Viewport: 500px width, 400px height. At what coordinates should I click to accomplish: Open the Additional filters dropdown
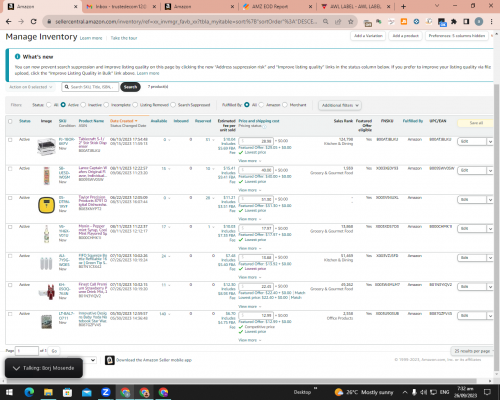pyautogui.click(x=340, y=105)
